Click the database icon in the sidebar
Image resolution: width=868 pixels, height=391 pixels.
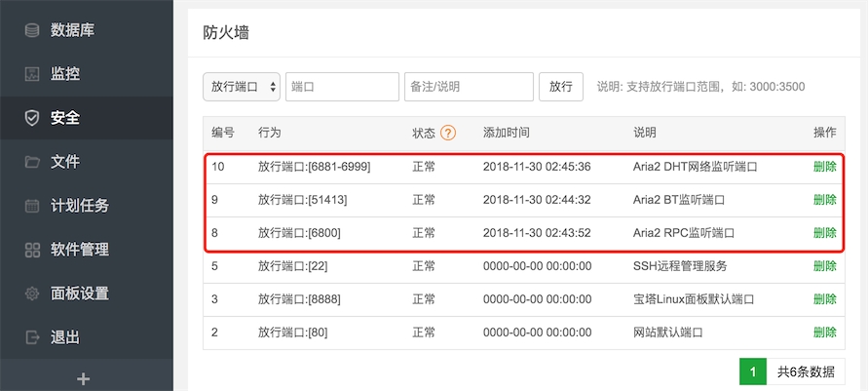[x=32, y=30]
